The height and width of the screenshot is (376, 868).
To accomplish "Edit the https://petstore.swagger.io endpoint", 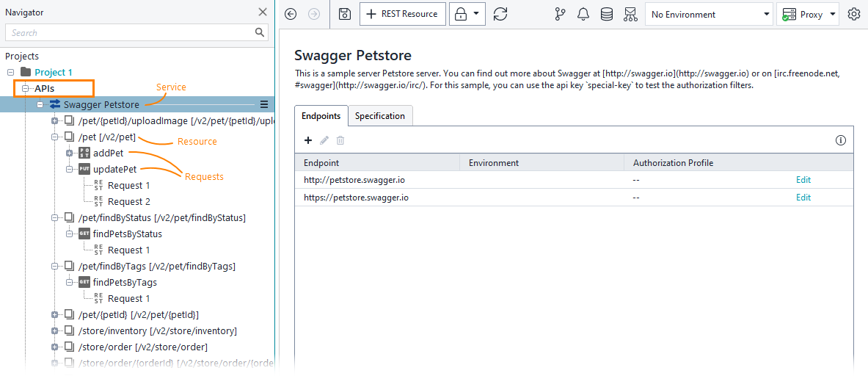I will (x=803, y=197).
